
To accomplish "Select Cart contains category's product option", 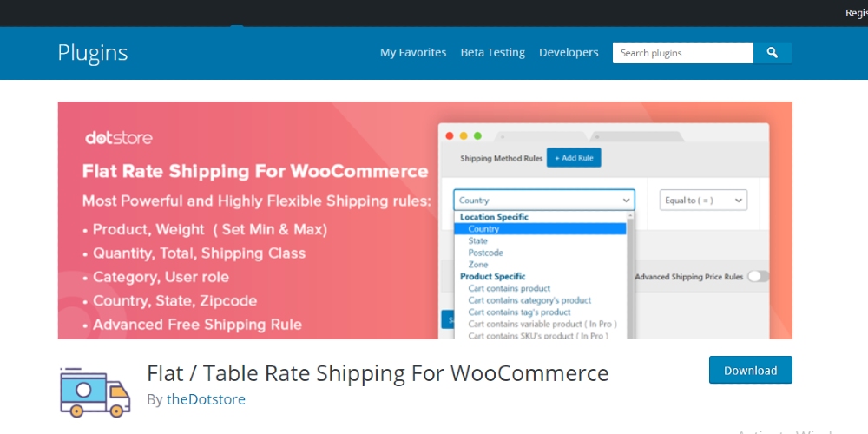I will [529, 300].
